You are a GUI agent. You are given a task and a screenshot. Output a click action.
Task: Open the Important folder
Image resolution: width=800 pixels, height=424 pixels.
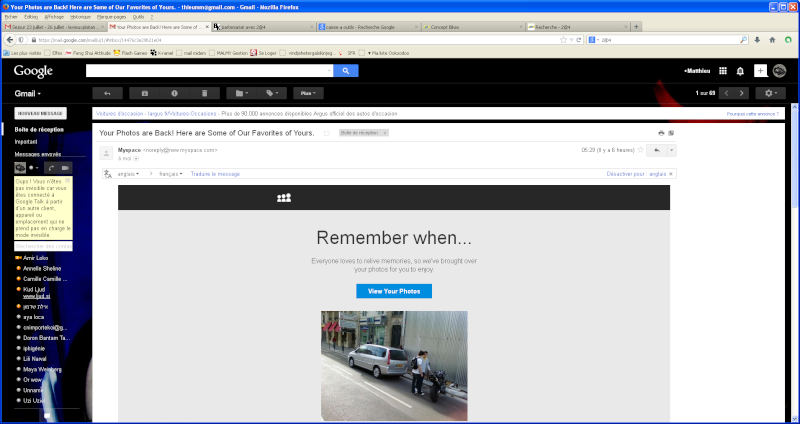point(26,142)
